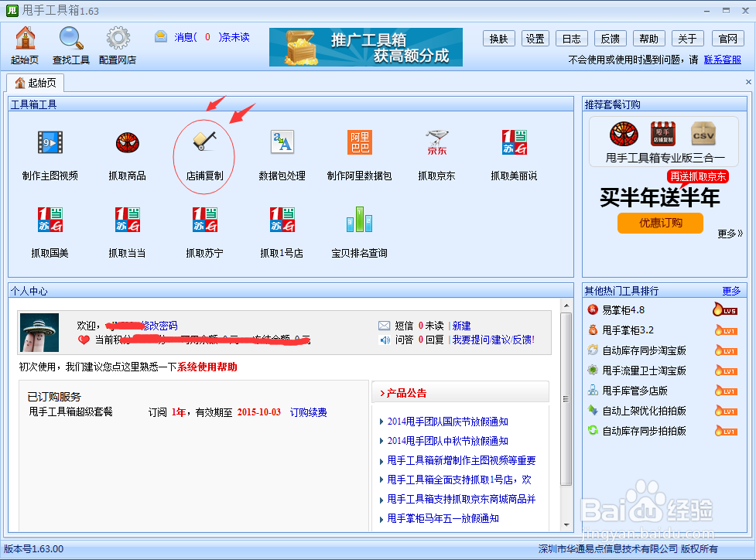Viewport: 756px width, 560px height.
Task: Click the 推广工具箱 promotion banner
Action: (366, 47)
